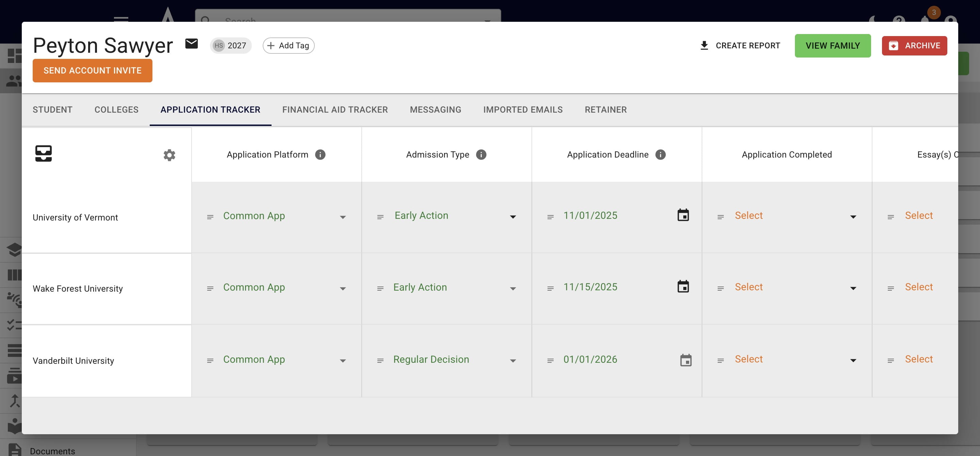The width and height of the screenshot is (980, 456).
Task: Edit Vanderbilt deadline date 01/01/2026
Action: click(x=590, y=359)
